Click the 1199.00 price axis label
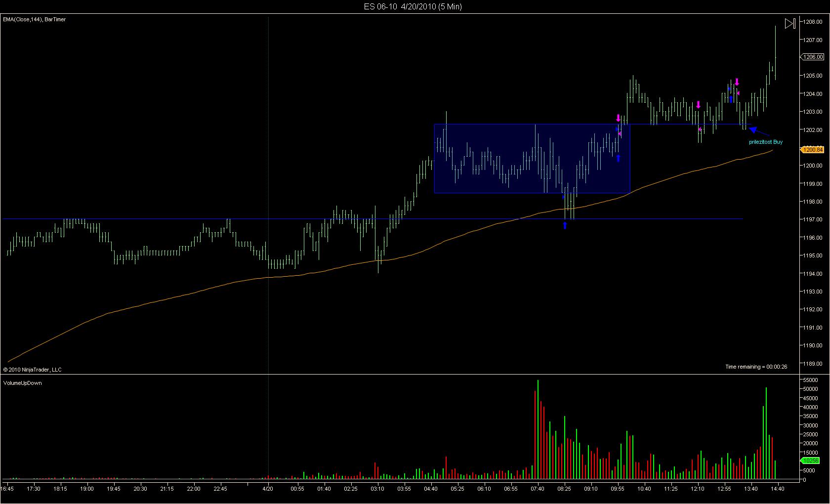Image resolution: width=830 pixels, height=504 pixels. point(813,184)
